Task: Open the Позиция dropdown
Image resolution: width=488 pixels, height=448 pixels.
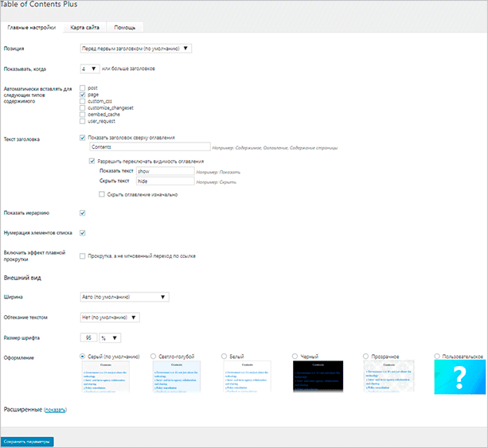Action: pos(136,49)
